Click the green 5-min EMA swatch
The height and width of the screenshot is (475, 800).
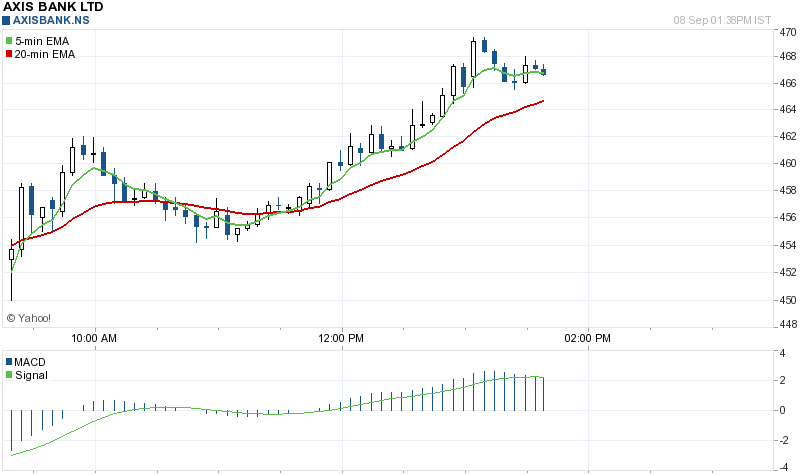[x=9, y=41]
